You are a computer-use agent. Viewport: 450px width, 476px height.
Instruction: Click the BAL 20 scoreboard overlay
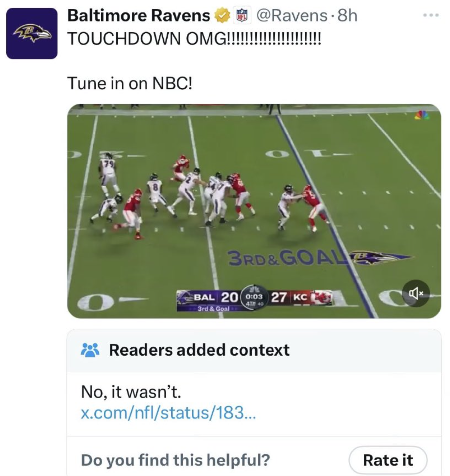215,297
